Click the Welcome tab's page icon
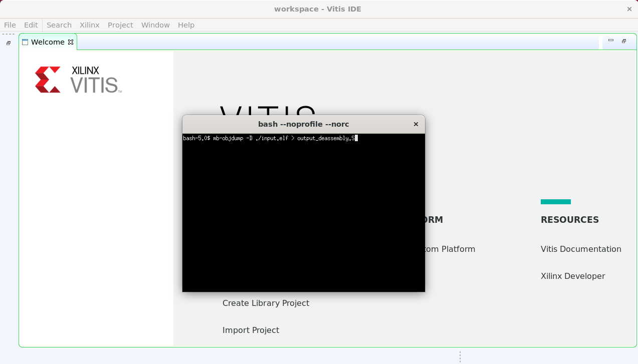The height and width of the screenshot is (364, 638). (25, 42)
